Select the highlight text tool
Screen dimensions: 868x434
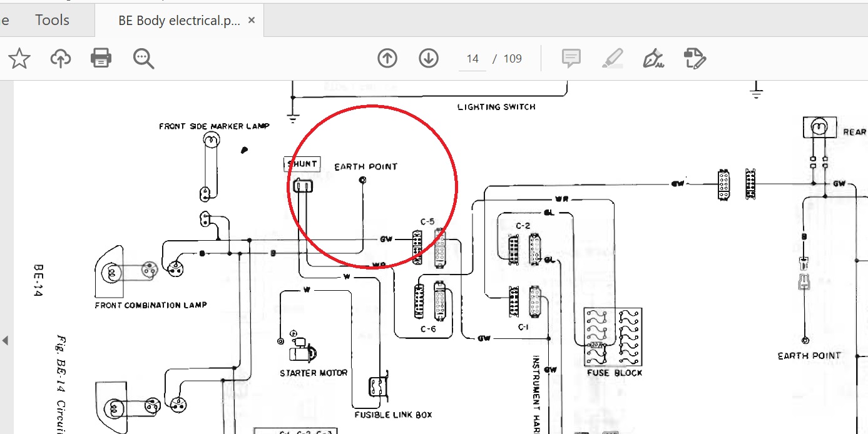612,59
